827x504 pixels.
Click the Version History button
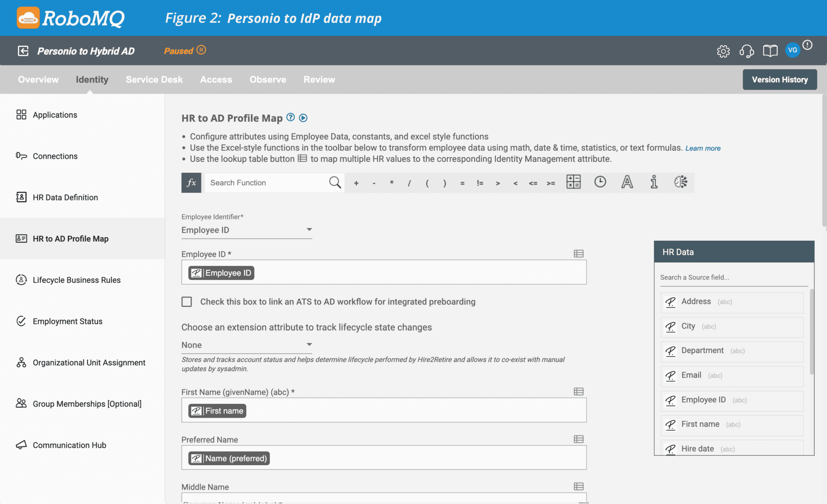[x=779, y=79]
